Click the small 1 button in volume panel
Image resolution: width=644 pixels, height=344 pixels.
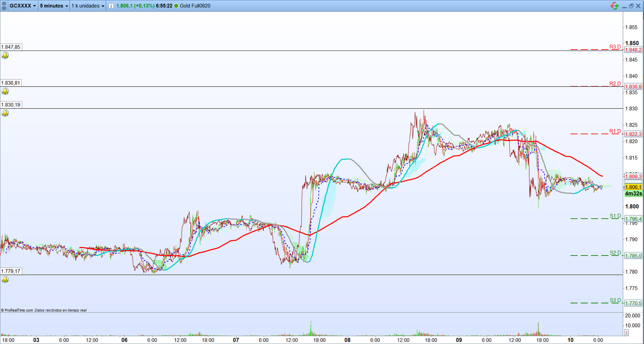point(626,333)
